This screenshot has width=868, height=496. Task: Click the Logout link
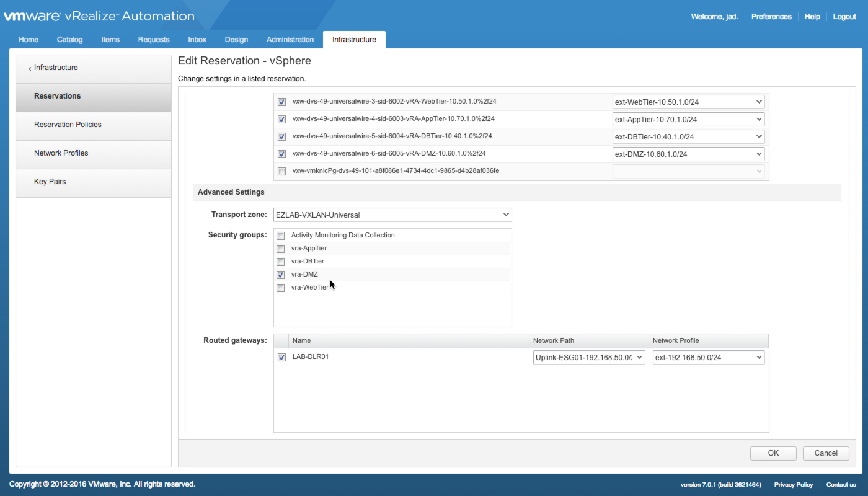pos(844,17)
